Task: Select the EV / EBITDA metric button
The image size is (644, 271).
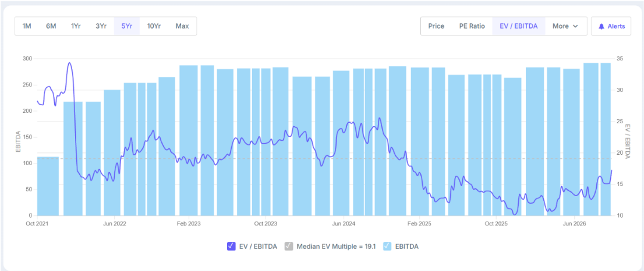Action: pos(518,26)
